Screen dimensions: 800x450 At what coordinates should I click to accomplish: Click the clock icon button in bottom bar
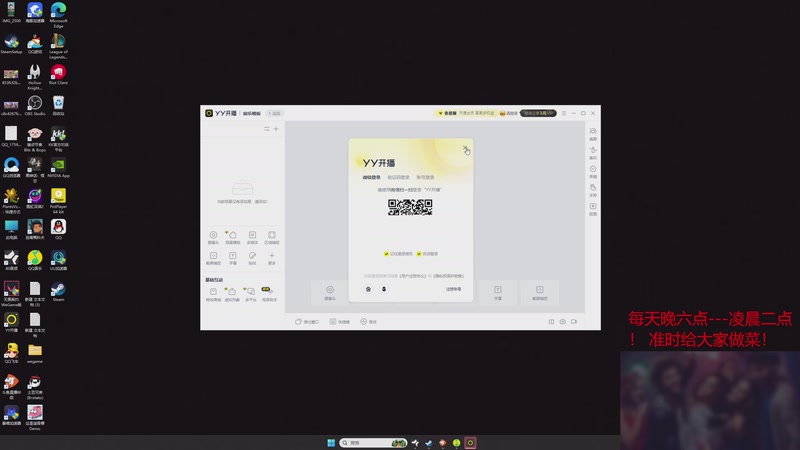(368, 322)
